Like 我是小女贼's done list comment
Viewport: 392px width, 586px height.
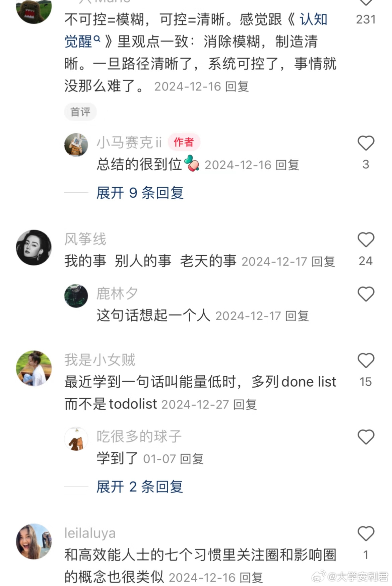pyautogui.click(x=366, y=361)
